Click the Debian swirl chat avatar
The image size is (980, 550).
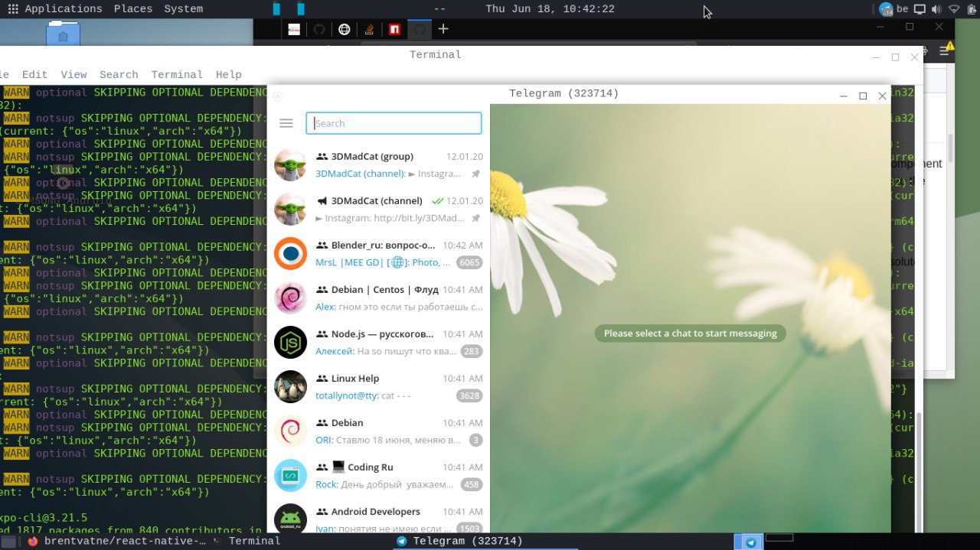[290, 431]
